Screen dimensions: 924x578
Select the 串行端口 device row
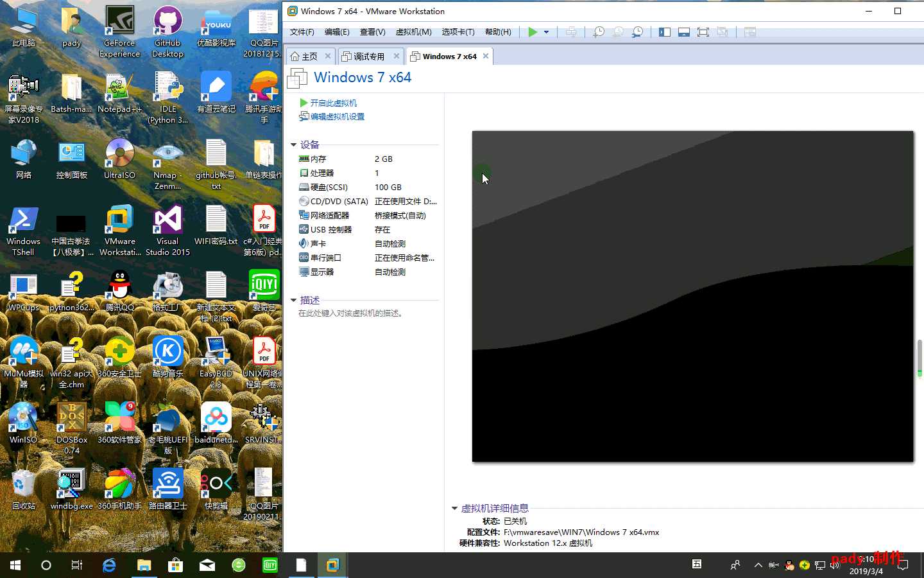(x=368, y=258)
